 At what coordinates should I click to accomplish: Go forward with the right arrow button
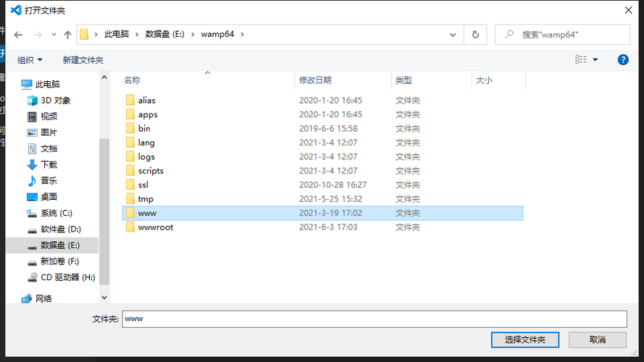tap(38, 35)
